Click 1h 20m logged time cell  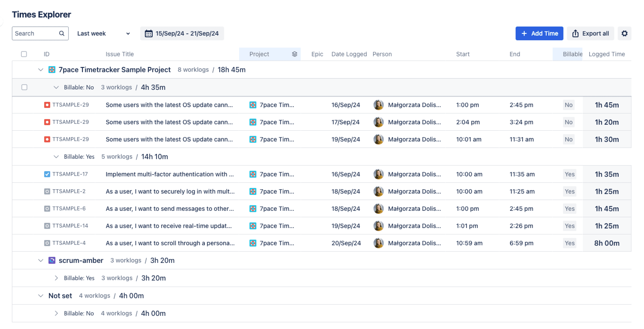pyautogui.click(x=607, y=122)
